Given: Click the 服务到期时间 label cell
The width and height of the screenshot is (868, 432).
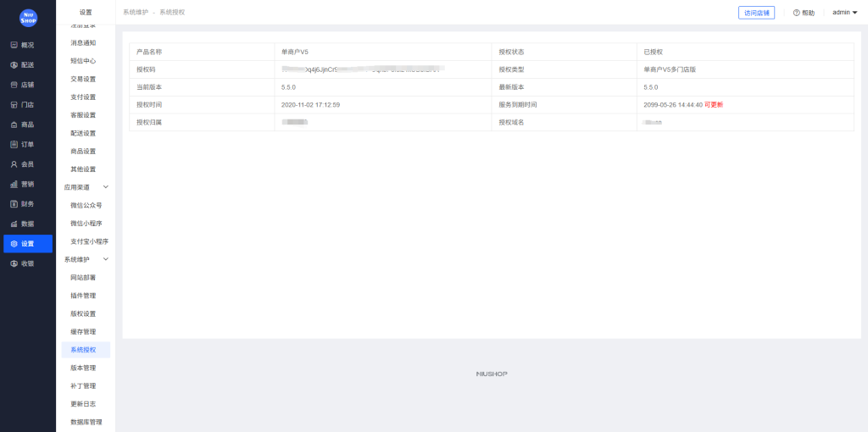Looking at the screenshot, I should point(564,105).
